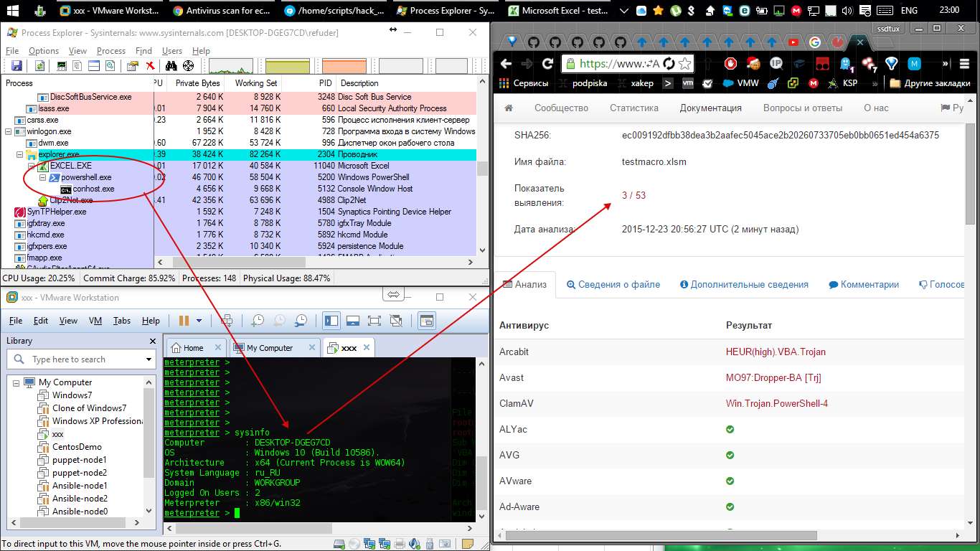Image resolution: width=980 pixels, height=551 pixels.
Task: Click the Kill Process red X icon
Action: pos(151,65)
